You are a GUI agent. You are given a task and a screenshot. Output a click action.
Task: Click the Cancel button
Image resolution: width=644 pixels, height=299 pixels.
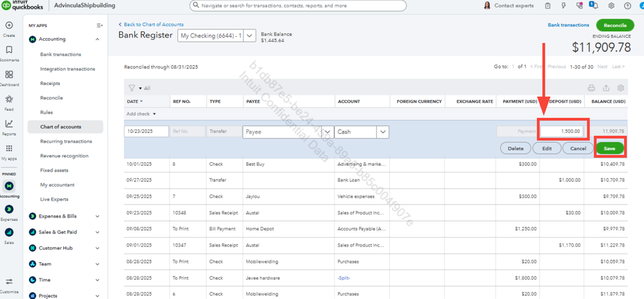pyautogui.click(x=578, y=149)
